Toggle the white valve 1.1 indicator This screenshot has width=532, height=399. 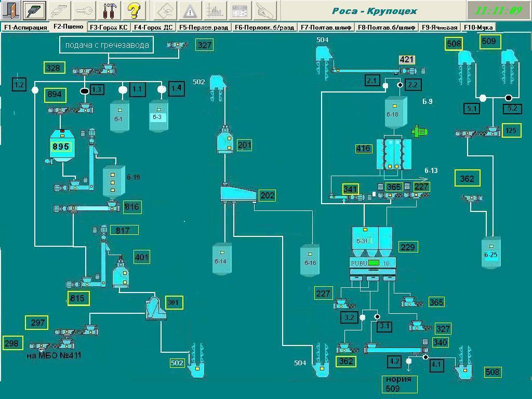[123, 90]
